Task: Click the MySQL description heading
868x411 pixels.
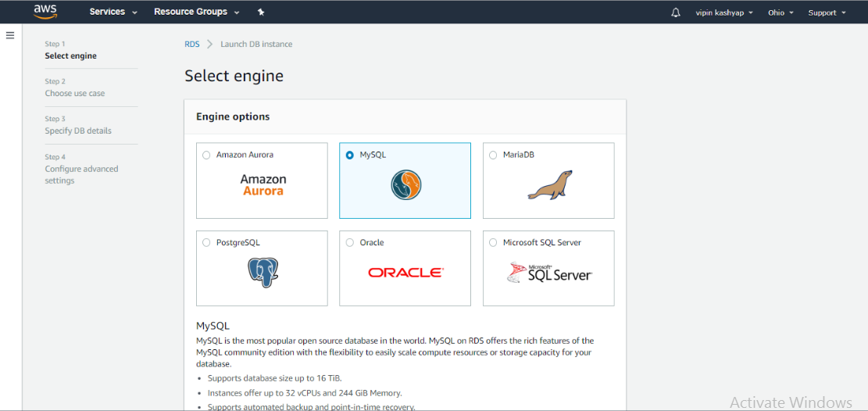Action: pyautogui.click(x=213, y=326)
